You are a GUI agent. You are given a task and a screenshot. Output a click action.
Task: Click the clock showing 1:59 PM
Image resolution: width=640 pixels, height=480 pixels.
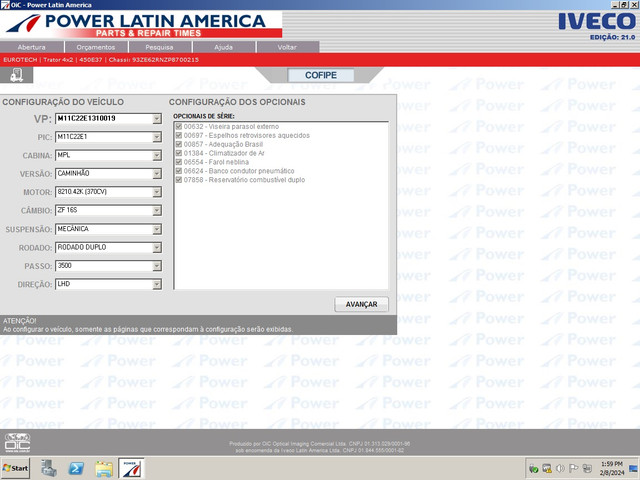[611, 468]
